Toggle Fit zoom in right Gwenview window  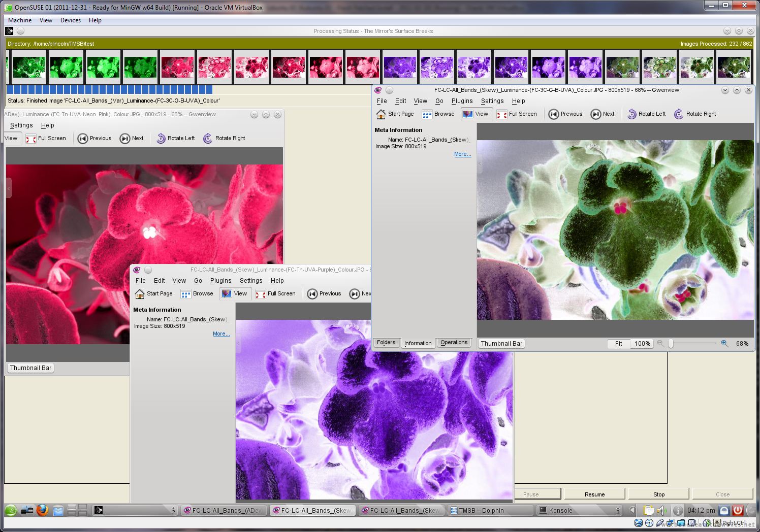tap(618, 344)
